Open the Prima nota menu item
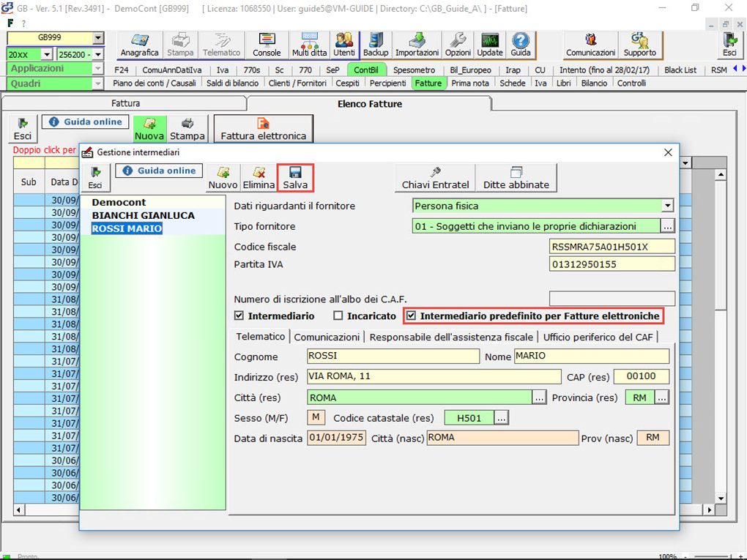The width and height of the screenshot is (747, 560). pos(469,83)
